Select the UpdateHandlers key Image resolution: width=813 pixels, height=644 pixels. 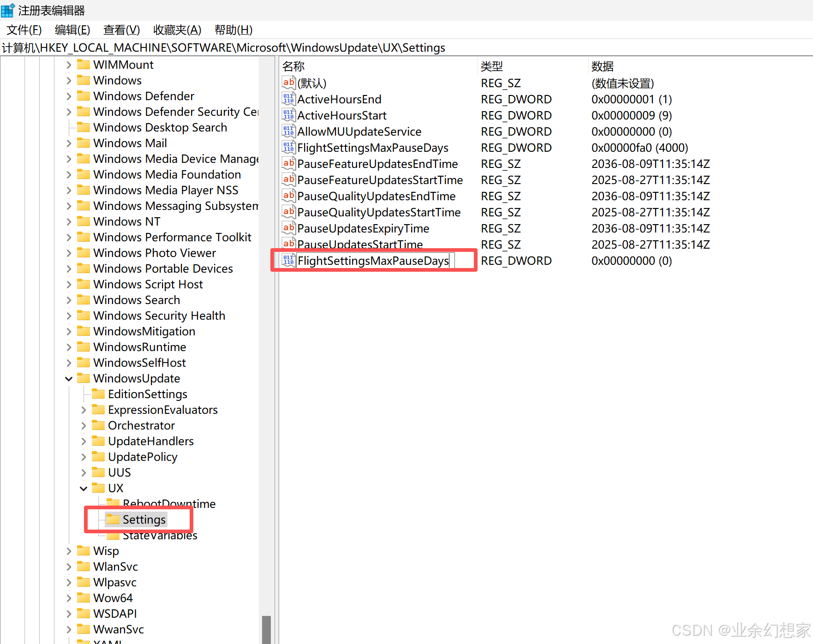[x=150, y=441]
